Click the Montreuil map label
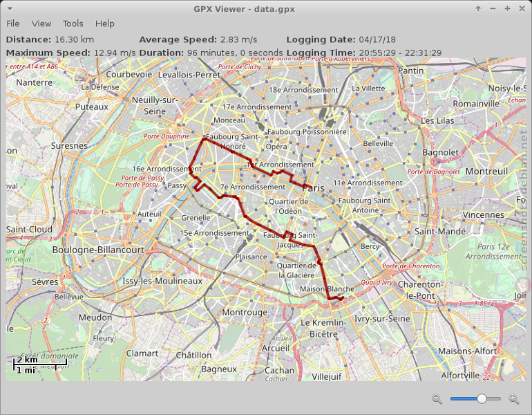 (486, 171)
